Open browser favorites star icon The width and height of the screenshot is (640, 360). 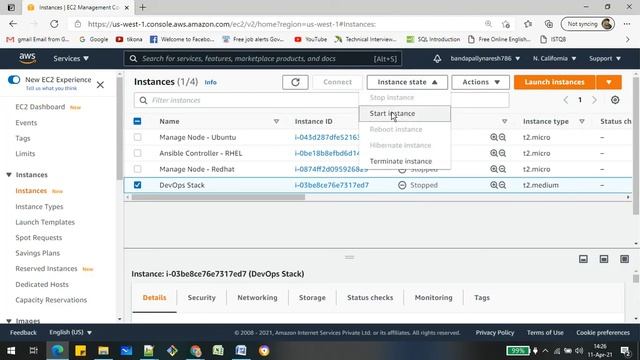(x=528, y=24)
